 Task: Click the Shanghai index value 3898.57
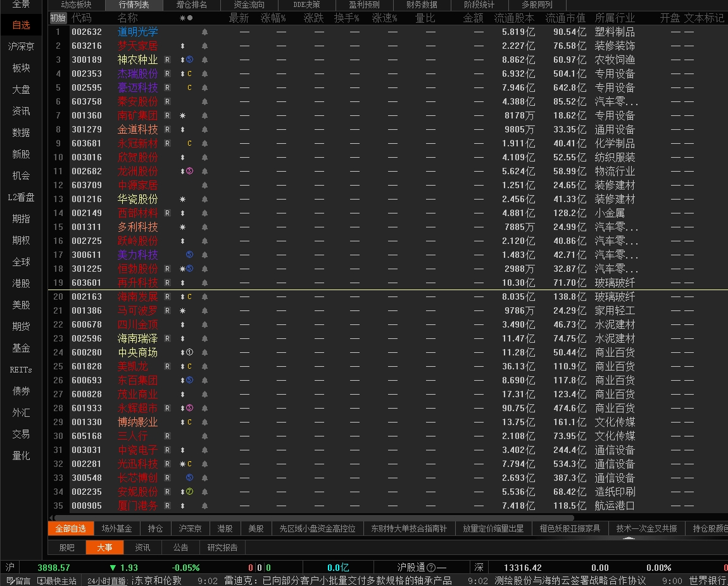point(54,568)
